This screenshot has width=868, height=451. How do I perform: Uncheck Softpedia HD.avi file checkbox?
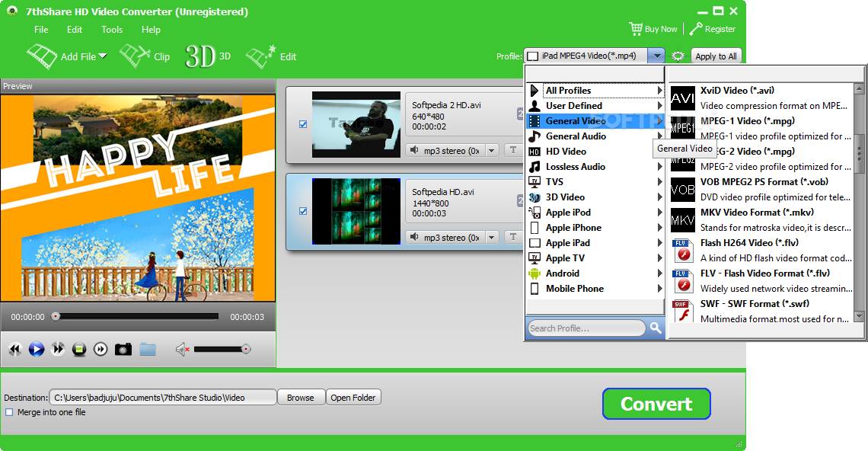click(x=303, y=210)
